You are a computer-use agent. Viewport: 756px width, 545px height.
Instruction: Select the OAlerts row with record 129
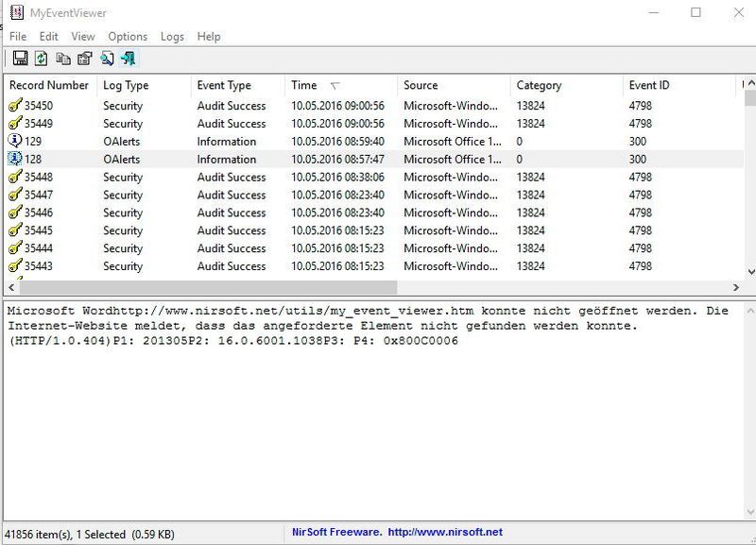pyautogui.click(x=189, y=142)
